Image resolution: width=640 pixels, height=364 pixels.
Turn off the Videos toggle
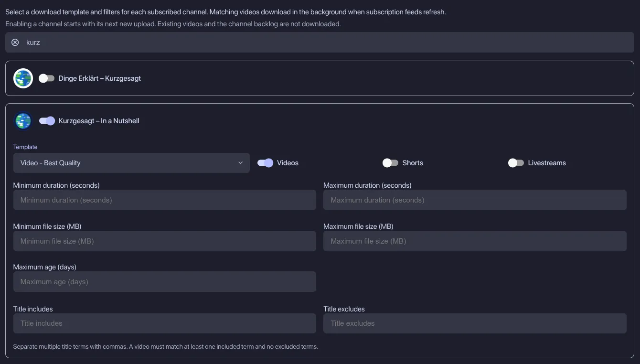[x=265, y=163]
